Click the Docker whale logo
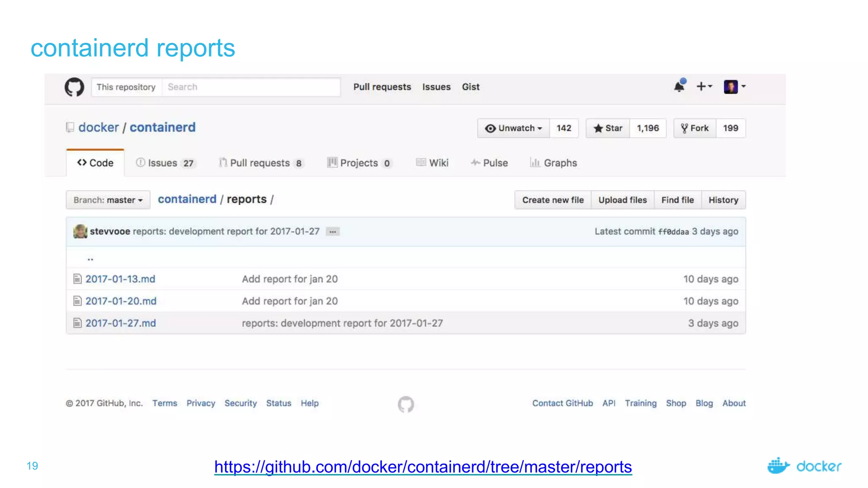This screenshot has height=488, width=868. pos(778,466)
